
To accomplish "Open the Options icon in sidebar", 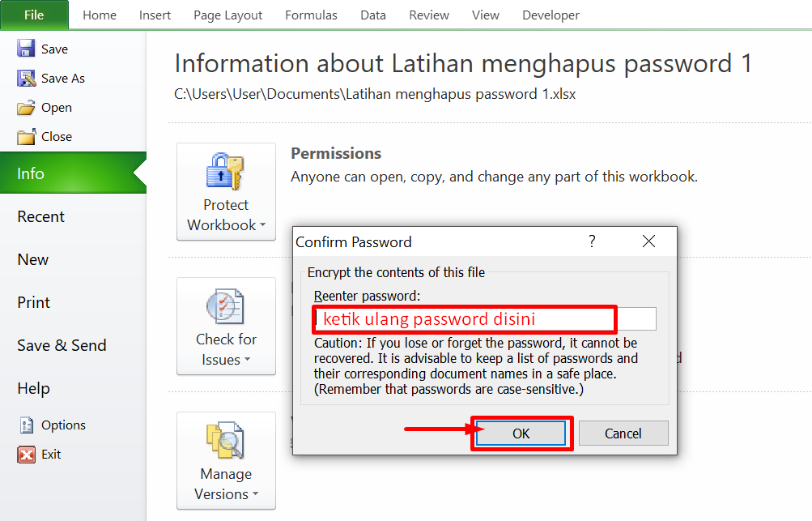I will [x=27, y=425].
